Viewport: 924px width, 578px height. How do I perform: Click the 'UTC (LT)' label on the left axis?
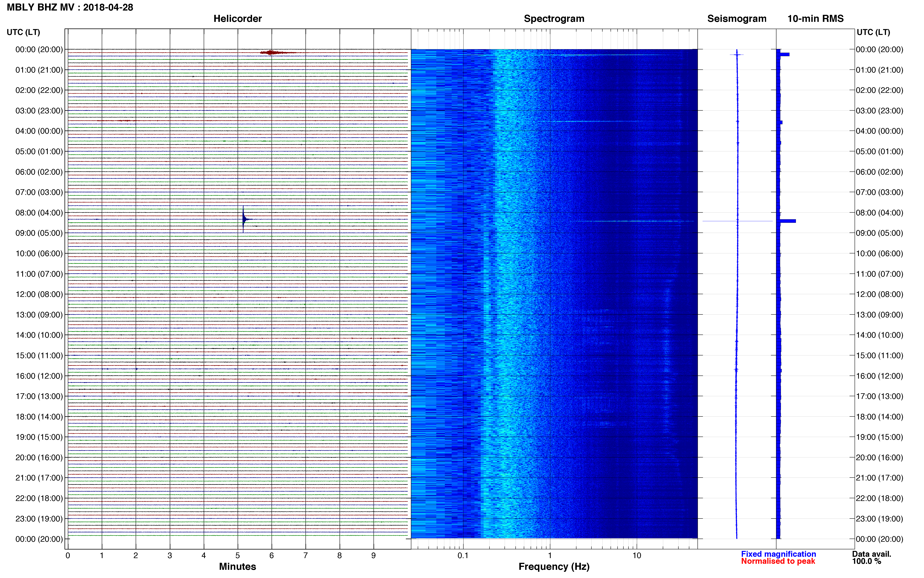[23, 32]
